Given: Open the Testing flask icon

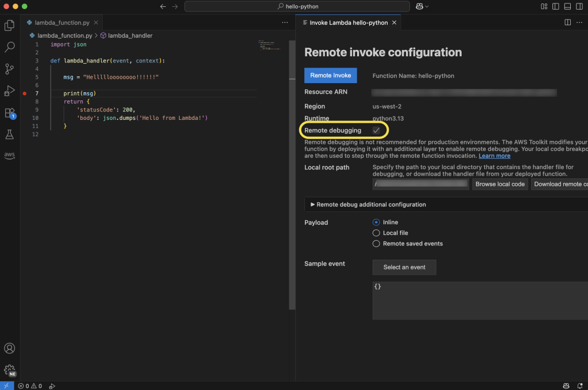Looking at the screenshot, I should 9,134.
